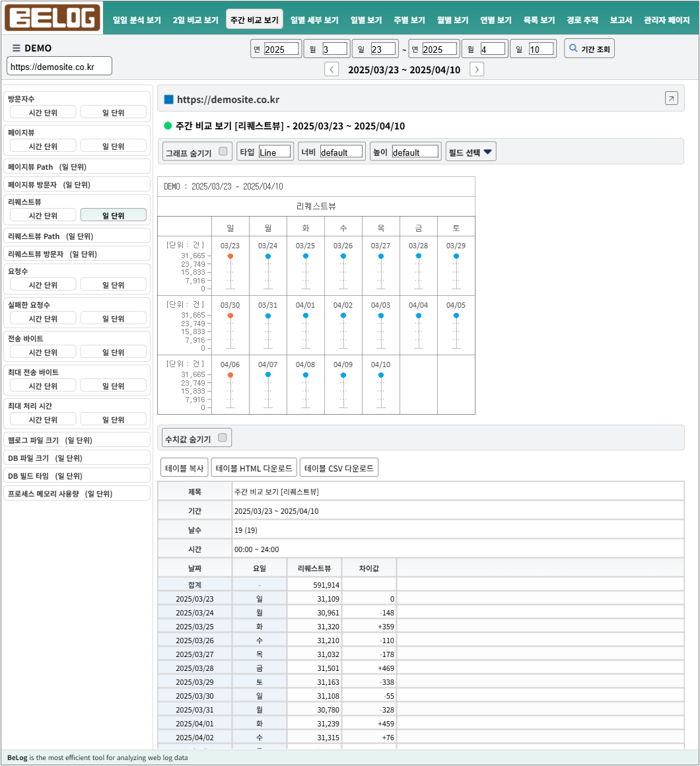Select 리퀘스트뷰 일 단위 button
Screen dimensions: 700x766
tap(114, 215)
